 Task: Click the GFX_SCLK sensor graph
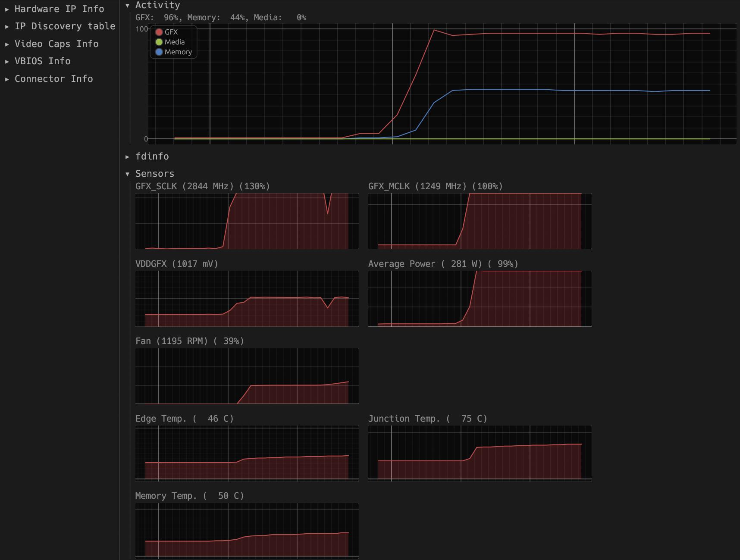point(247,221)
